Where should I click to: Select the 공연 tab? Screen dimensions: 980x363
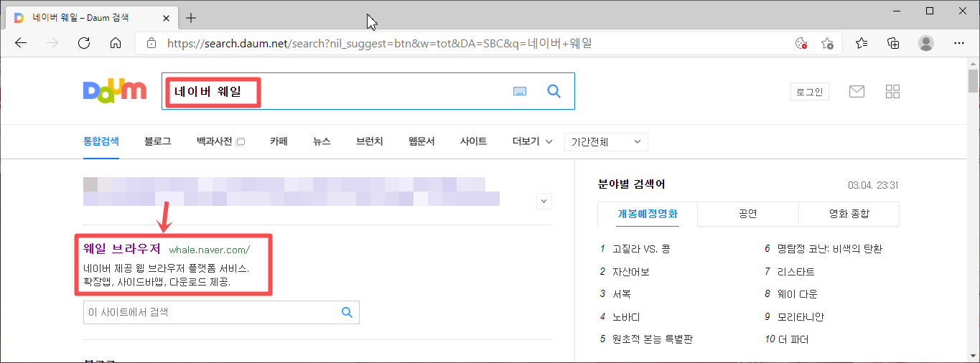point(747,214)
